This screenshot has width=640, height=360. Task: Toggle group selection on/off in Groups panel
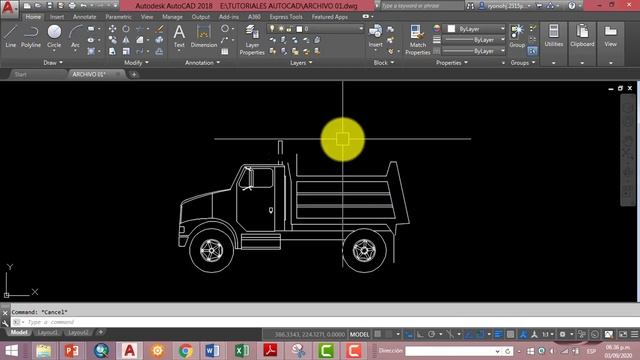click(532, 51)
